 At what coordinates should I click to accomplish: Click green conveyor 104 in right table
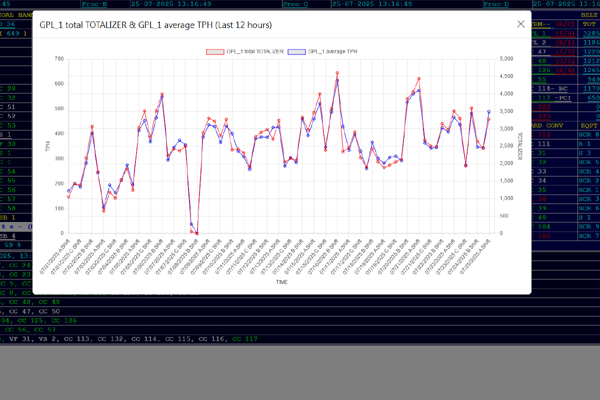coord(544,227)
